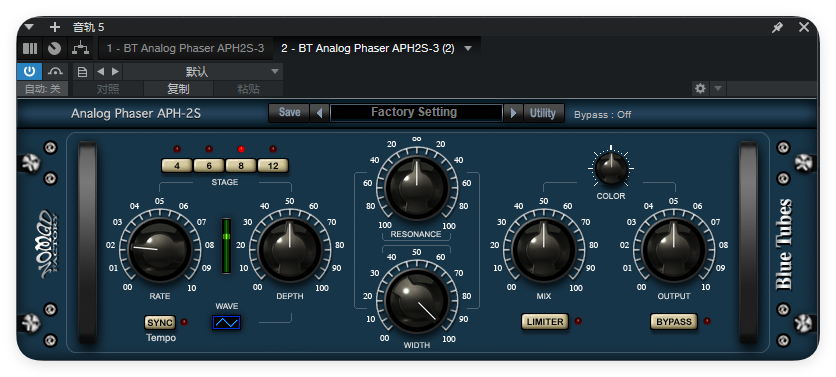Click the 粘贴 paste button
This screenshot has width=836, height=377.
pyautogui.click(x=248, y=89)
